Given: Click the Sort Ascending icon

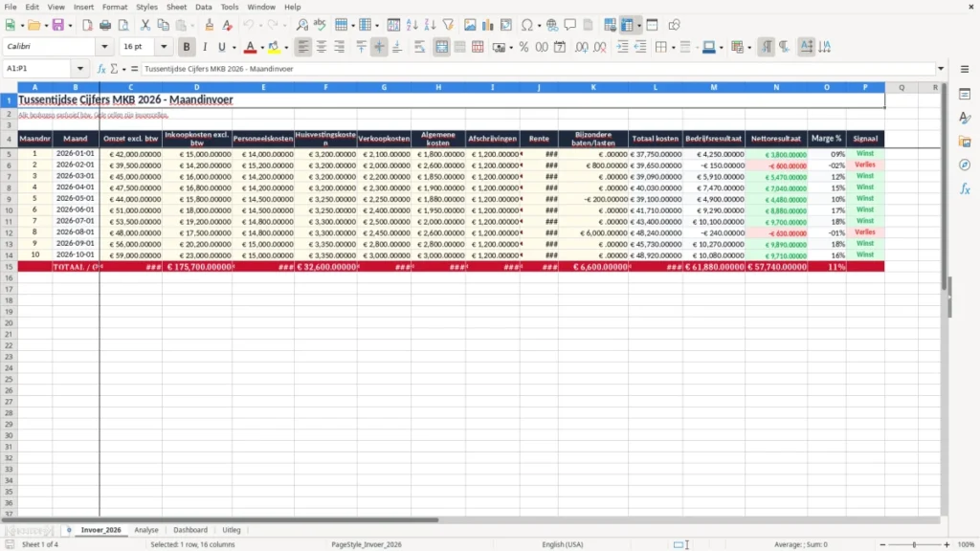Looking at the screenshot, I should point(412,25).
